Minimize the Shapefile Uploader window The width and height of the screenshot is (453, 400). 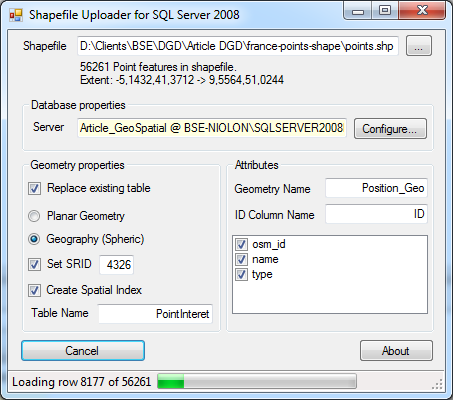point(358,11)
